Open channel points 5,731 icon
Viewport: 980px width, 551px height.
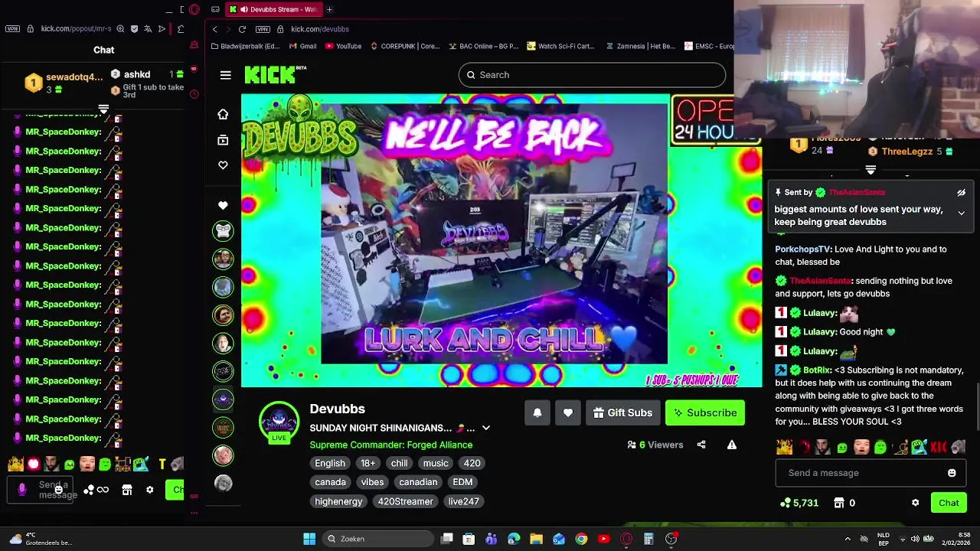785,503
